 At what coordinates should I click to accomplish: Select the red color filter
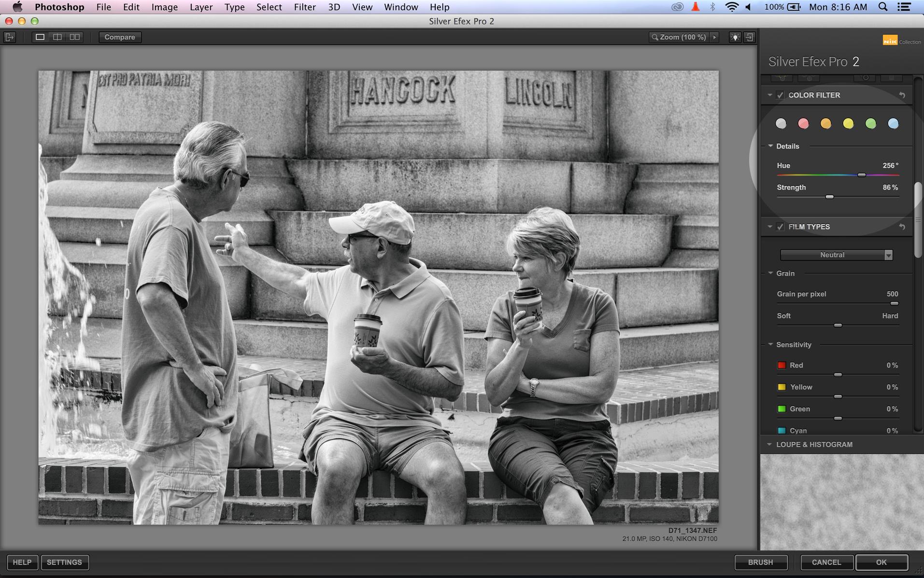pos(803,124)
